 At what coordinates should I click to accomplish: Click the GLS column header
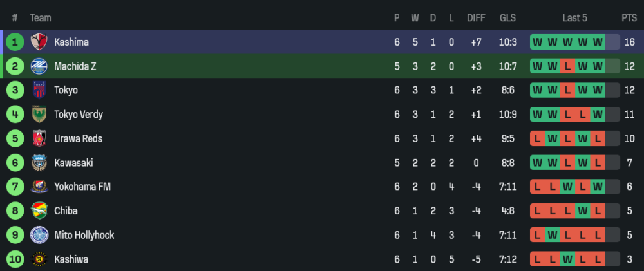507,18
